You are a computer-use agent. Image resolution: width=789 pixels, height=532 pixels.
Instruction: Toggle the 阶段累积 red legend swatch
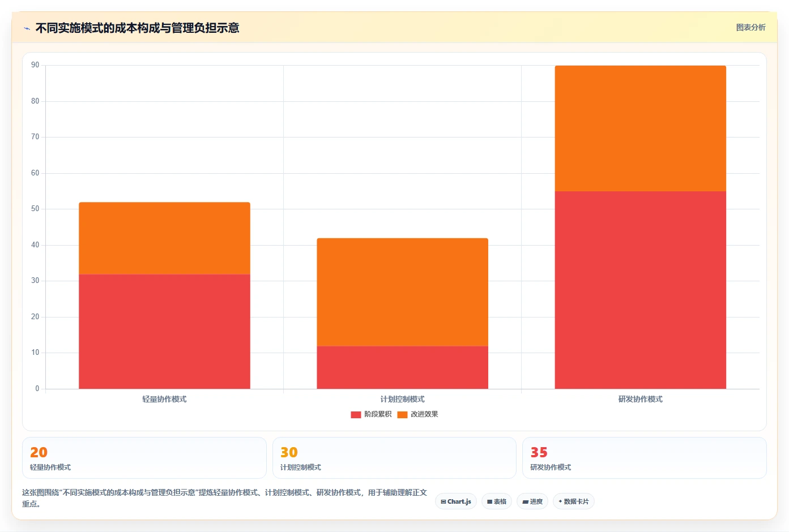(x=356, y=414)
